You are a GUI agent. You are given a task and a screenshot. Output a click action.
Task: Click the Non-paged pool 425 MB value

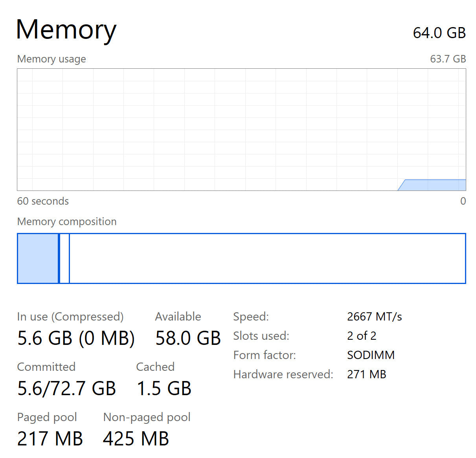[x=136, y=438]
